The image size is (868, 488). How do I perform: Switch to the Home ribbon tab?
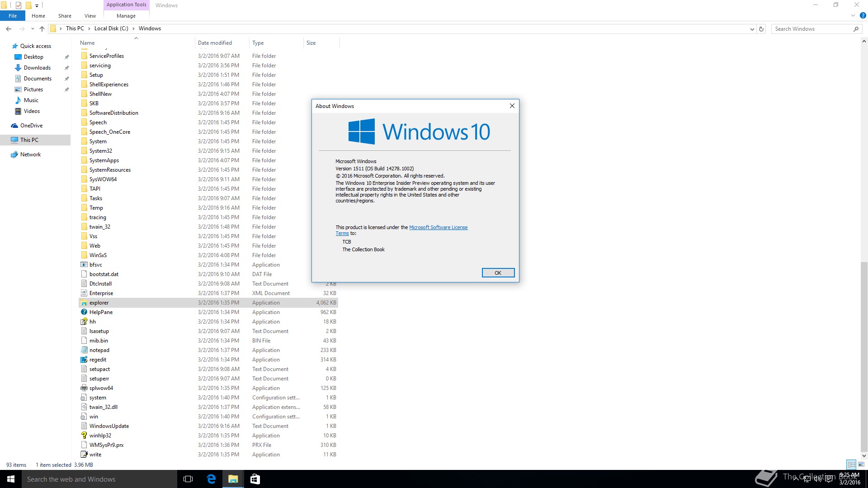click(38, 16)
